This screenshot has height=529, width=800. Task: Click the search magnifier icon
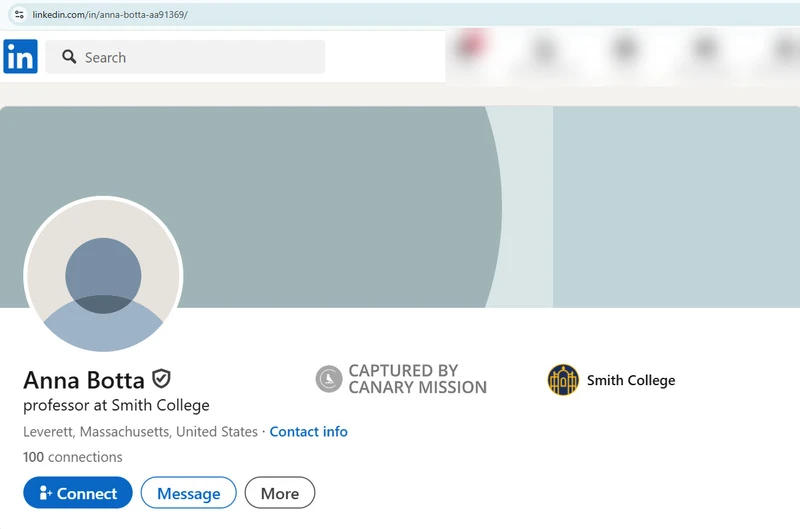(69, 57)
